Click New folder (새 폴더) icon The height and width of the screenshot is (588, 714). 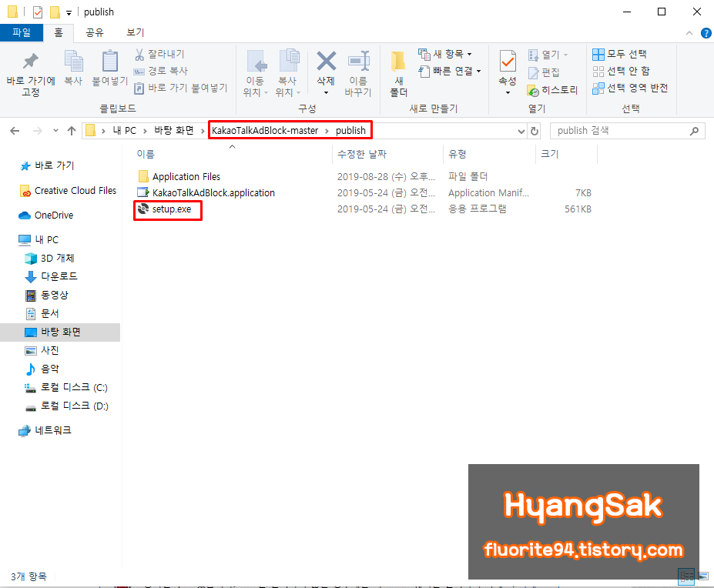coord(398,61)
